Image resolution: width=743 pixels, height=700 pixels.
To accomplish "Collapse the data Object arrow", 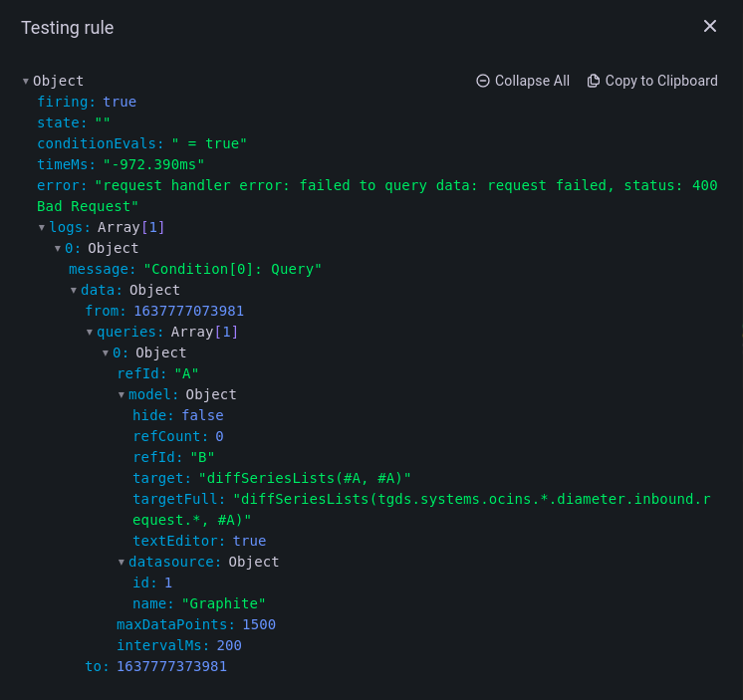I will pyautogui.click(x=74, y=290).
